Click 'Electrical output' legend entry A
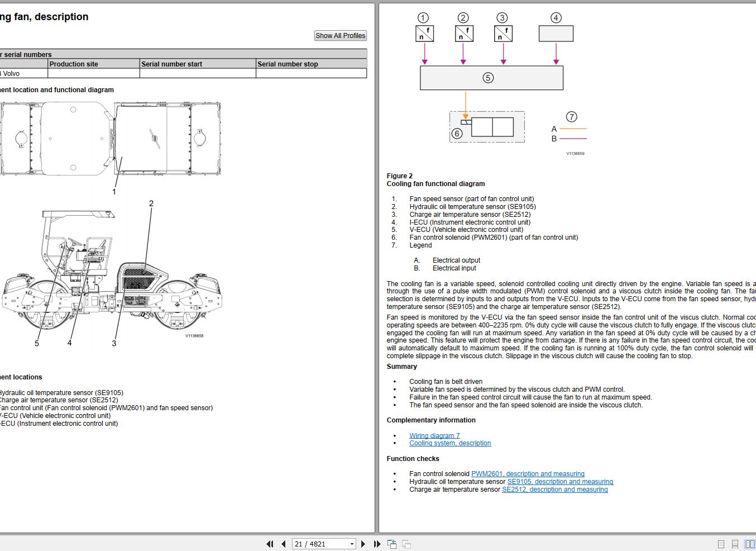Image resolution: width=756 pixels, height=551 pixels. [x=456, y=260]
